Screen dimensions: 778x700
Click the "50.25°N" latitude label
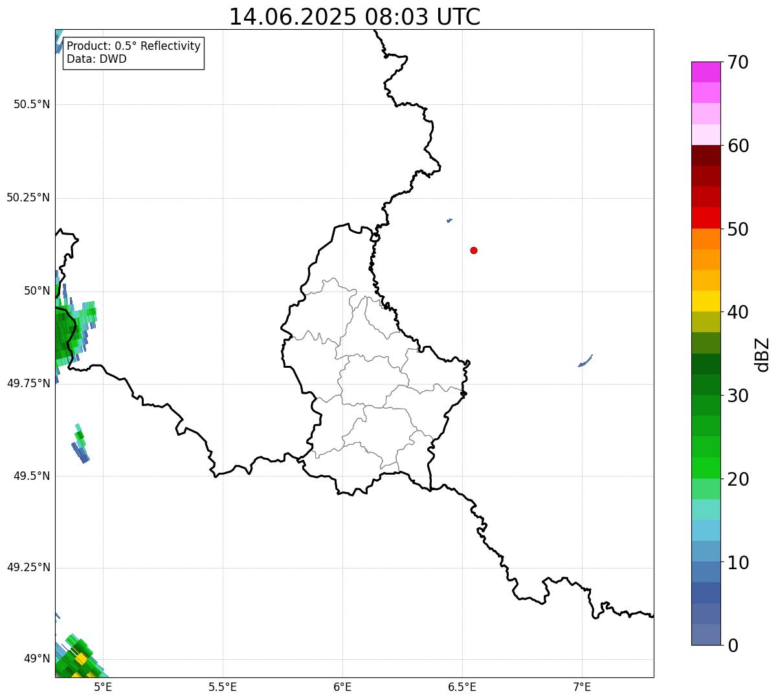tap(28, 198)
